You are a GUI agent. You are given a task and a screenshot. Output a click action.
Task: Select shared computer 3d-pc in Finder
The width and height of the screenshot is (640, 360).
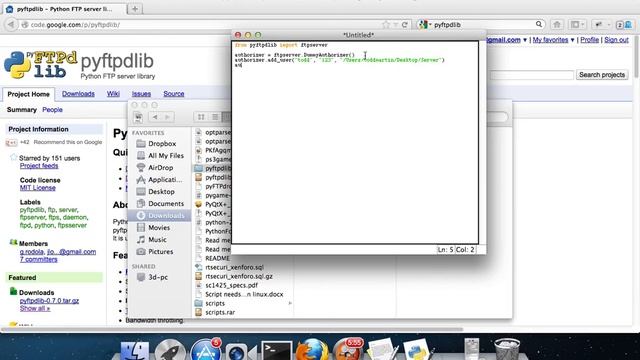158,277
